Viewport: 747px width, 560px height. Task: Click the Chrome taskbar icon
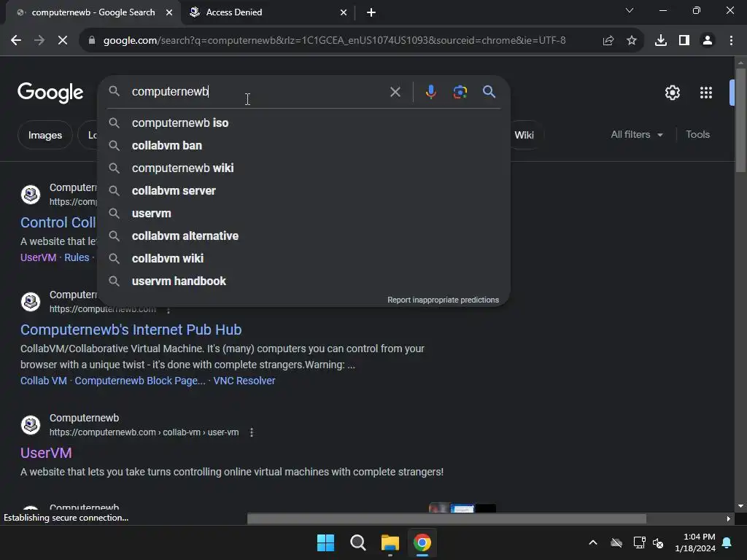[x=422, y=542]
